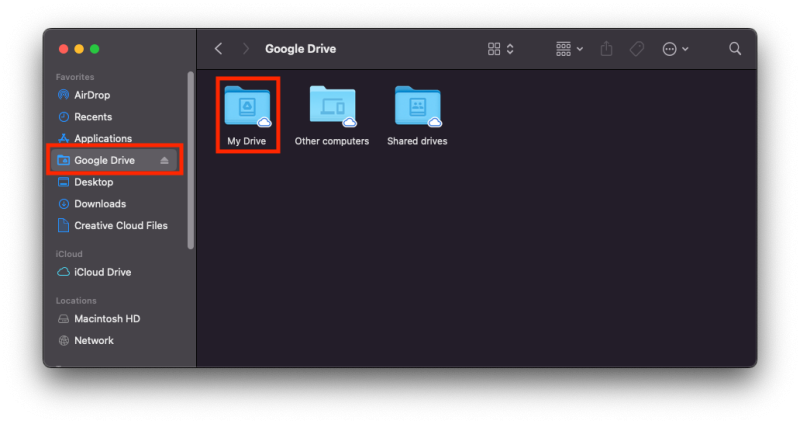Open the group-by options dropdown
Image resolution: width=800 pixels, height=424 pixels.
click(x=569, y=49)
